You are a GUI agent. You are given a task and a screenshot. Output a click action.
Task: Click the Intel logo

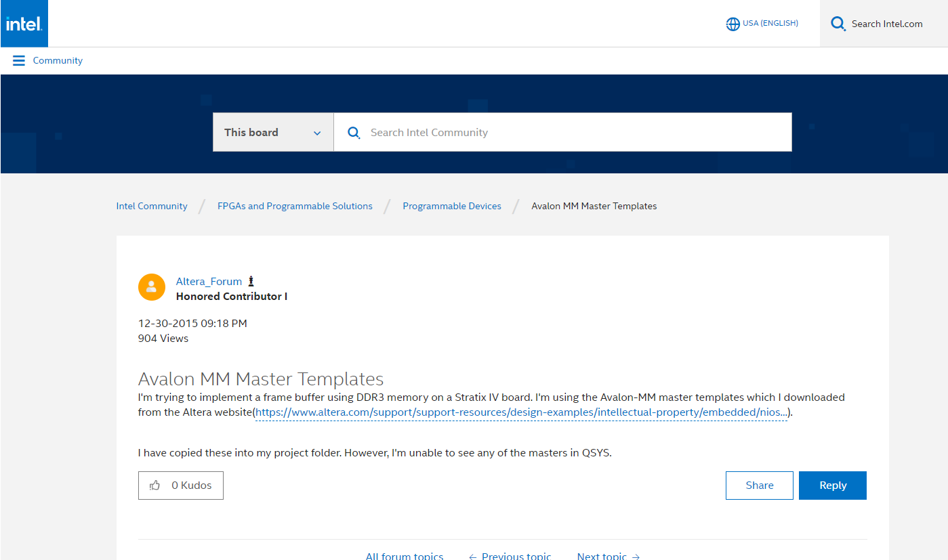(24, 23)
